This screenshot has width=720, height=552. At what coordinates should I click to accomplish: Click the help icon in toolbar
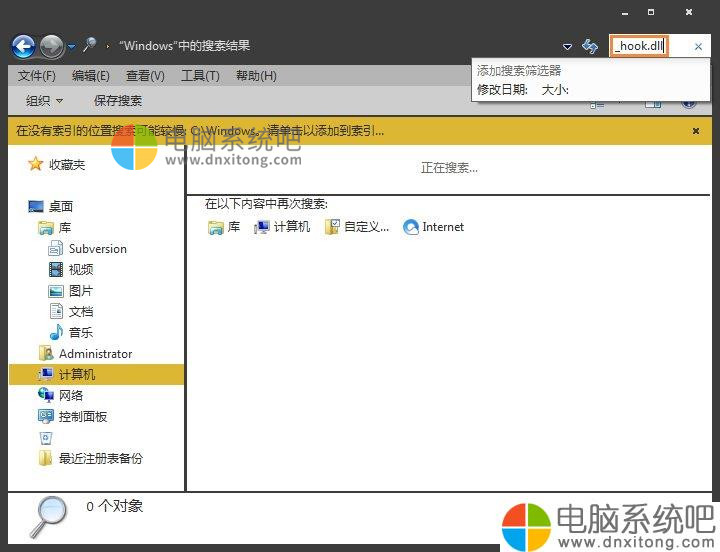(x=689, y=104)
